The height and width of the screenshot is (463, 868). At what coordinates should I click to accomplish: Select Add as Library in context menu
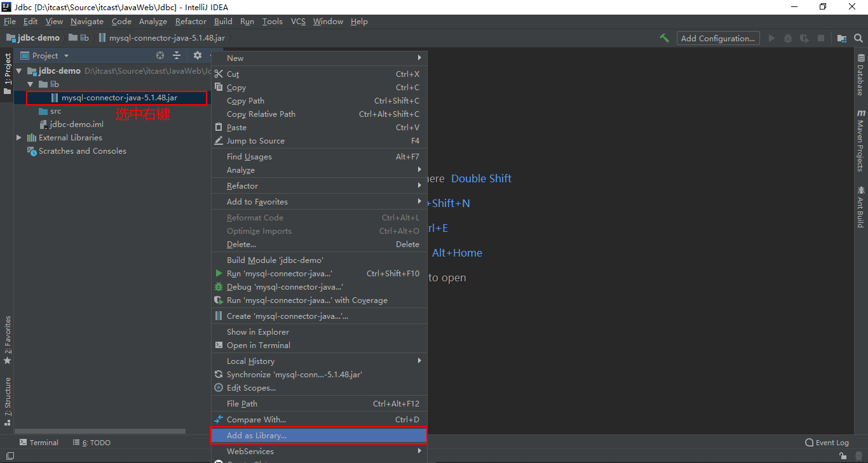pyautogui.click(x=257, y=436)
